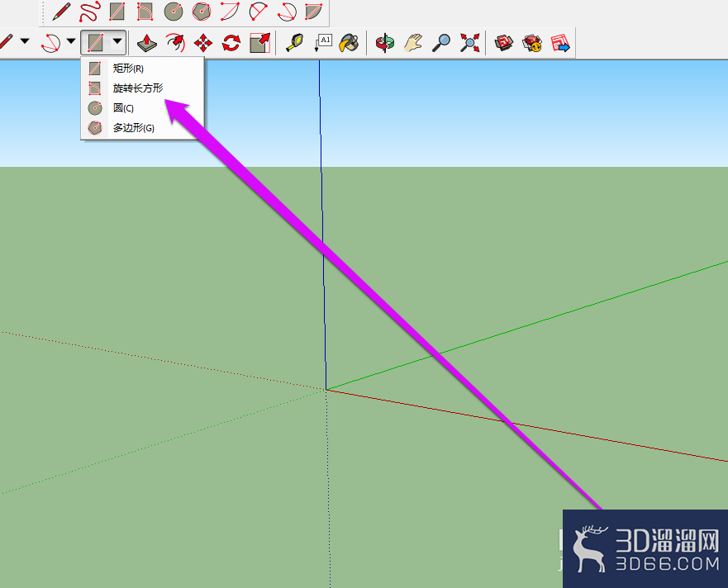Click the arc tool in main toolbar

(51, 43)
